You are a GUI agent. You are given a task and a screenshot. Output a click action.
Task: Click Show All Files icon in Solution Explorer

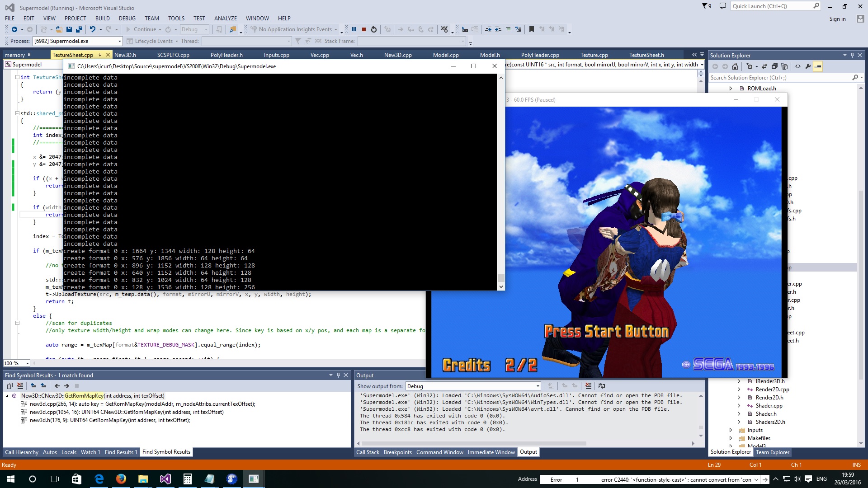coord(784,66)
